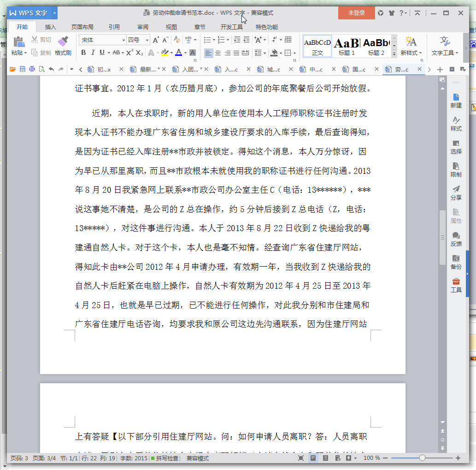Viewport: 476px width, 470px height.
Task: Expand the bullet list dropdown arrow
Action: 214,40
